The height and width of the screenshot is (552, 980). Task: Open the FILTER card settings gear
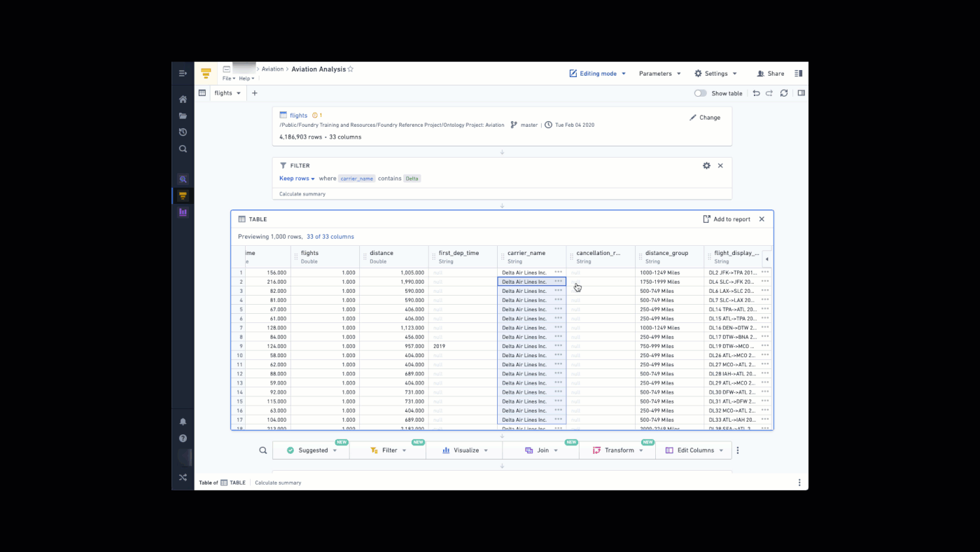point(706,166)
